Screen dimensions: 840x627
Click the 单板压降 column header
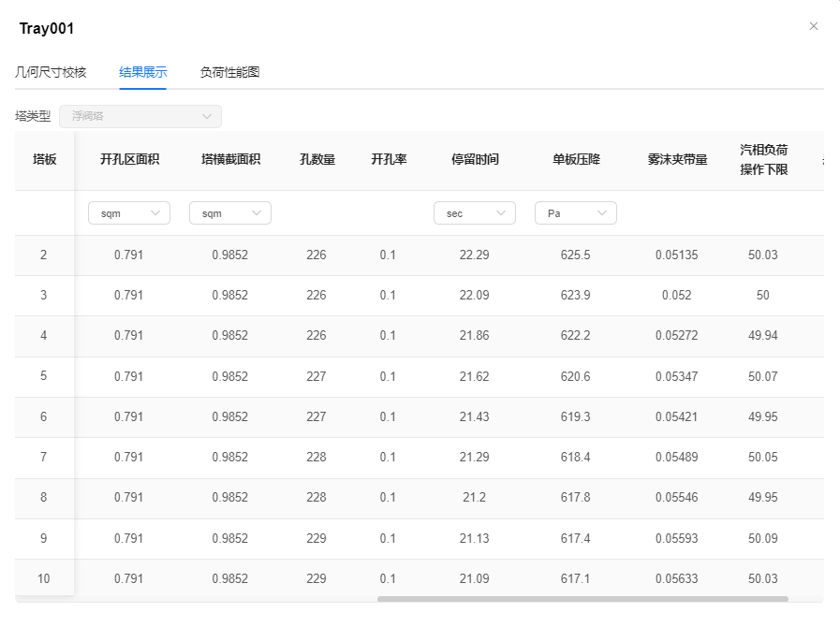(x=577, y=160)
